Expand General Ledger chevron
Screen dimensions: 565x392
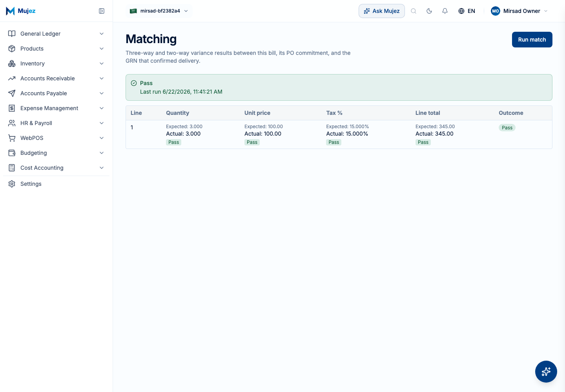tap(102, 34)
